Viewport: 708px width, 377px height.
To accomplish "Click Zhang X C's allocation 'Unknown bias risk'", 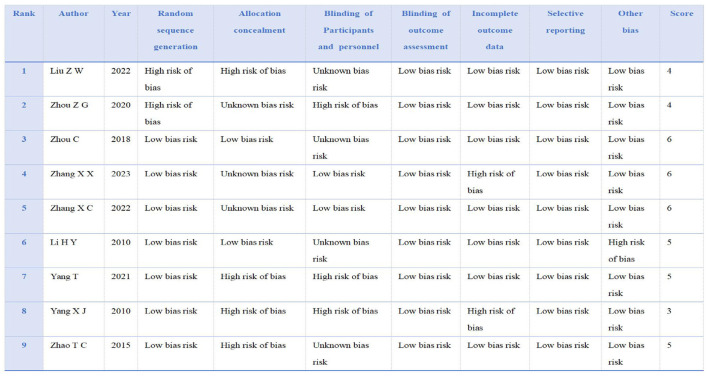I will tap(257, 208).
